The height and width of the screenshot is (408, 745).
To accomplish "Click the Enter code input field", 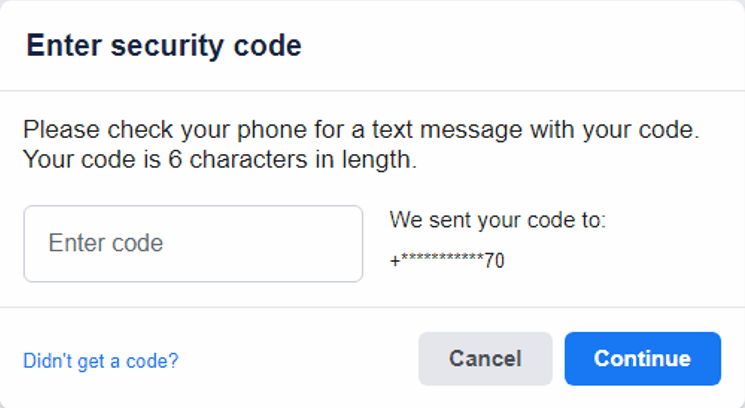I will [193, 244].
